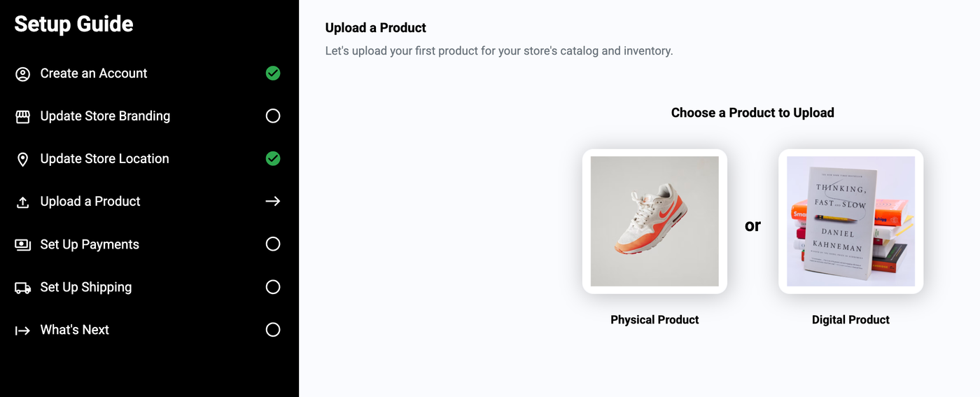
Task: Click the Set Up Payments cash icon
Action: click(23, 245)
